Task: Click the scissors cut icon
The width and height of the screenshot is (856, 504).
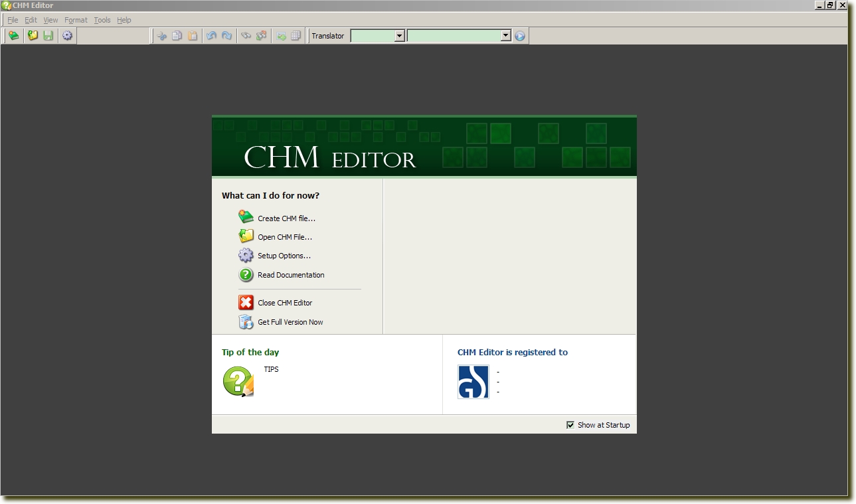Action: (x=161, y=36)
